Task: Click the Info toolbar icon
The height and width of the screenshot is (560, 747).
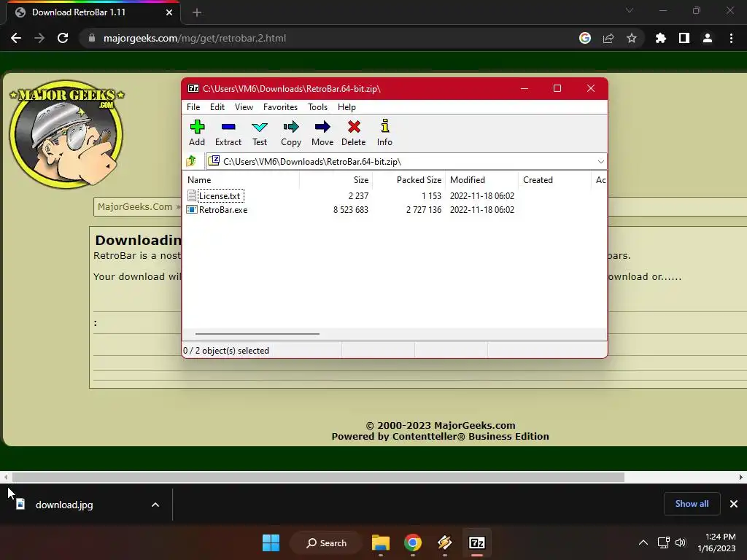Action: tap(384, 133)
